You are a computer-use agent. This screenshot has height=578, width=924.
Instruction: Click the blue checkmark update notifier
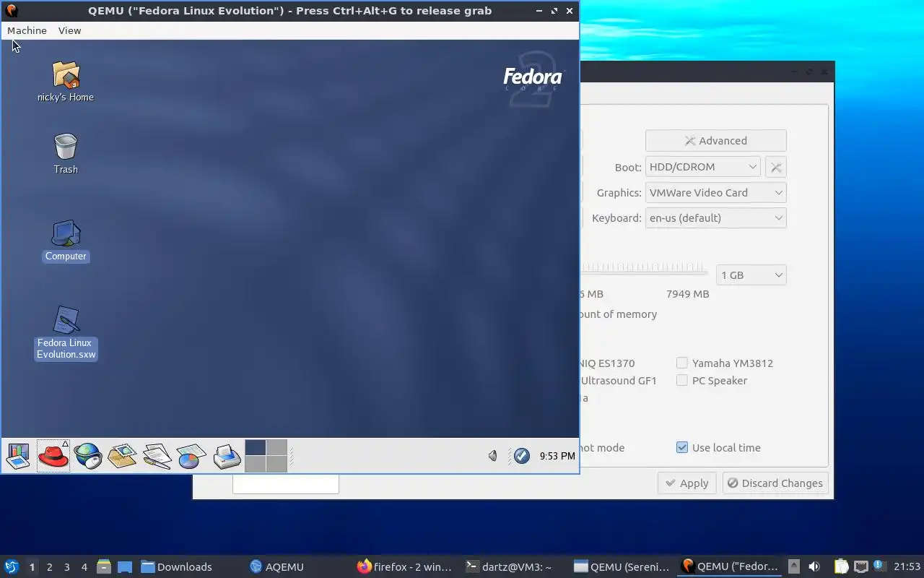point(521,456)
